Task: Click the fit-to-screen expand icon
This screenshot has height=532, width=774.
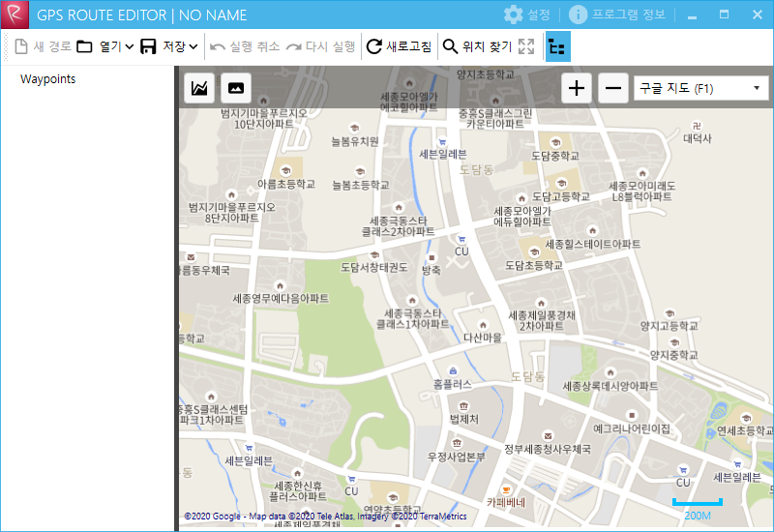Action: point(526,46)
